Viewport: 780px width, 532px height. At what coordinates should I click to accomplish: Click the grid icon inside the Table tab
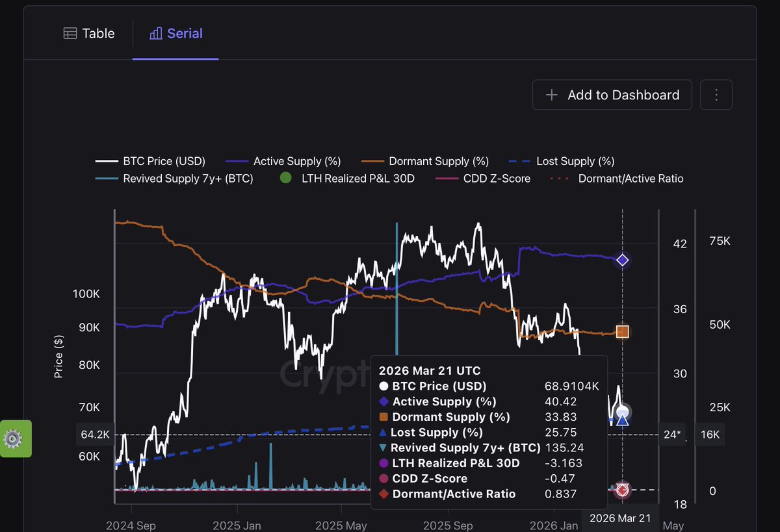[70, 33]
